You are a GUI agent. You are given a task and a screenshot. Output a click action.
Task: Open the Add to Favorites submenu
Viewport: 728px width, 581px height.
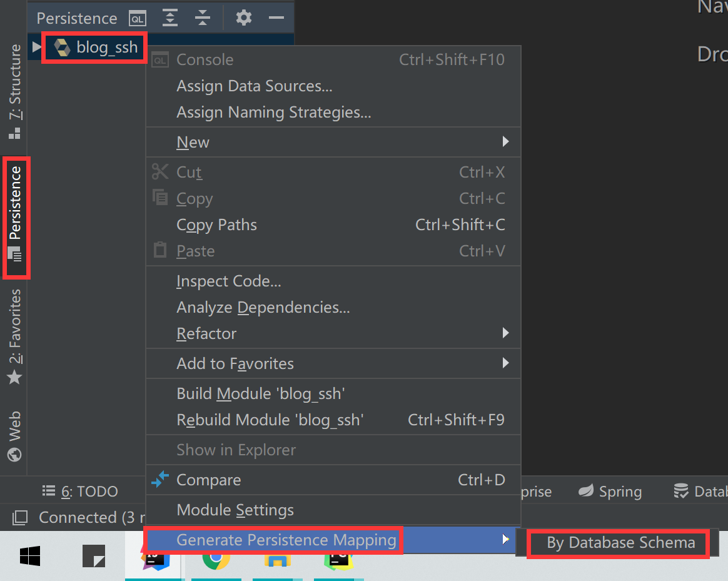pyautogui.click(x=235, y=363)
